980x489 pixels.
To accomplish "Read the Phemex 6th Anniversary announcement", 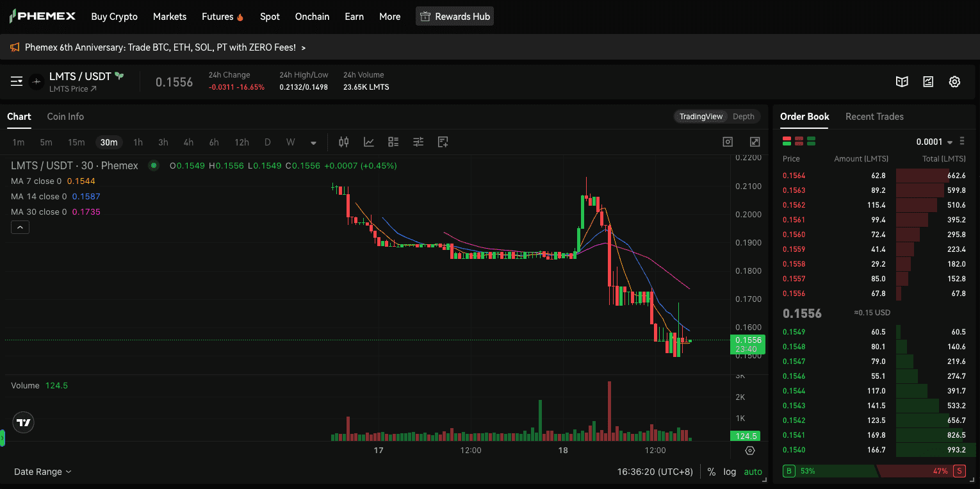I will pyautogui.click(x=160, y=47).
